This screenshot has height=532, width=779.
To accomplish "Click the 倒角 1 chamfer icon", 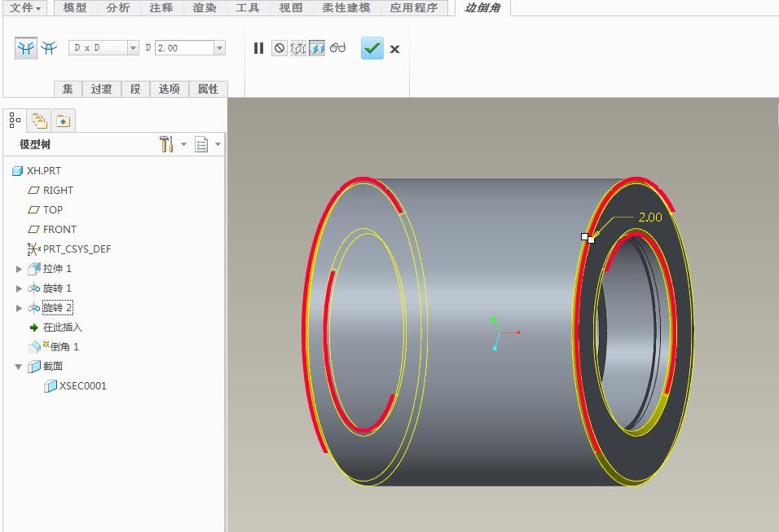I will [x=33, y=347].
